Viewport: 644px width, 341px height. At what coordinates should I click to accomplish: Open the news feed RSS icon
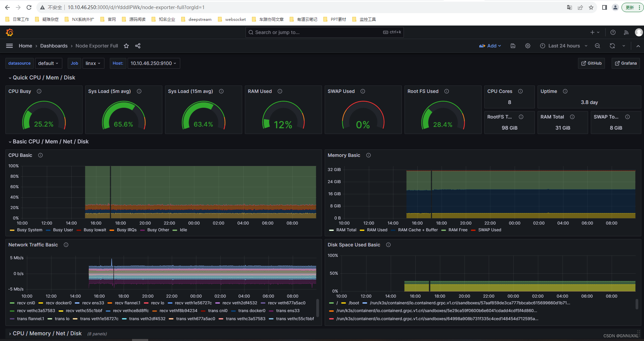(626, 32)
